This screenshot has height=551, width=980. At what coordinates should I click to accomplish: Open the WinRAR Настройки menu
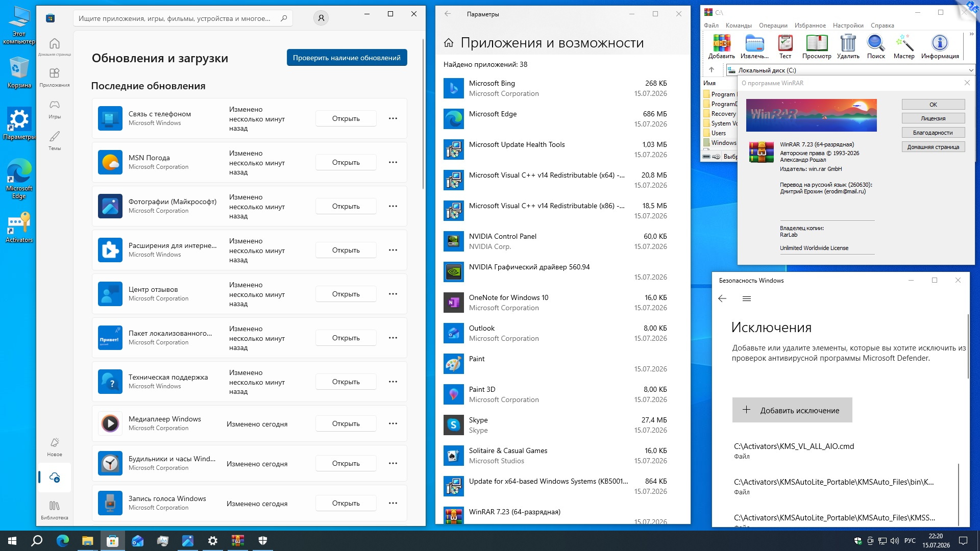pyautogui.click(x=848, y=26)
